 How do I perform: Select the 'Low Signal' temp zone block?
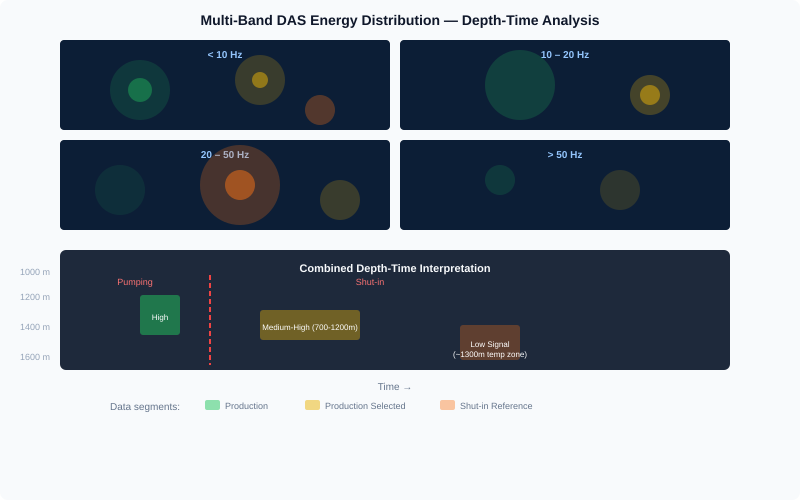pyautogui.click(x=490, y=342)
